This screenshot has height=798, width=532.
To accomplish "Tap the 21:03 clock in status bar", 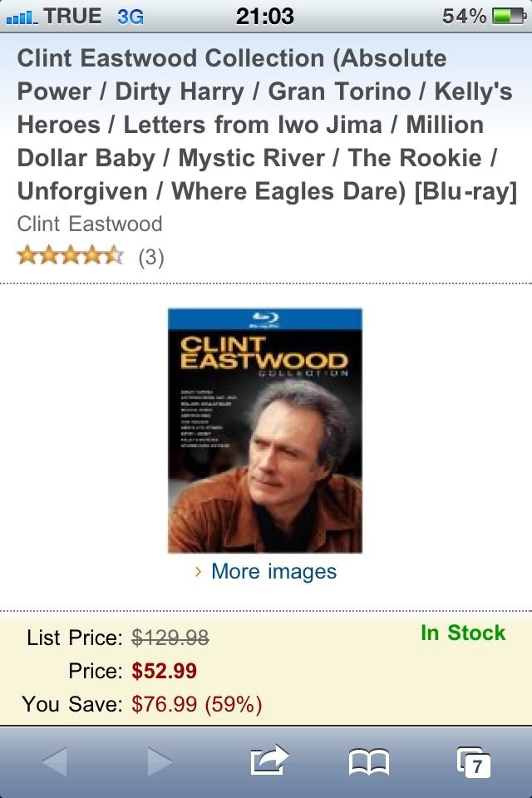I will [264, 17].
